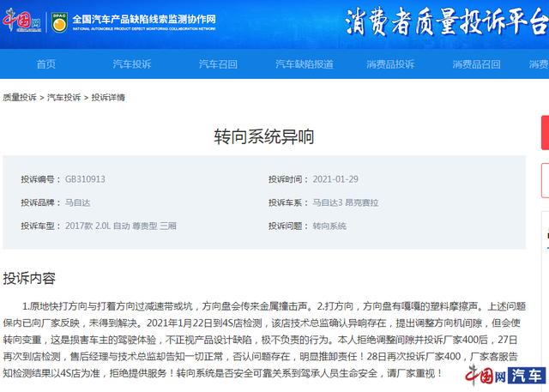Go to 首页 in navigation bar
The width and height of the screenshot is (549, 392).
(x=45, y=64)
